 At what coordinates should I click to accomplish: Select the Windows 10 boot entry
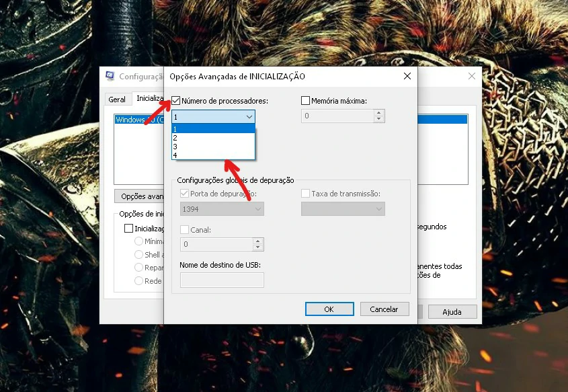tap(139, 120)
